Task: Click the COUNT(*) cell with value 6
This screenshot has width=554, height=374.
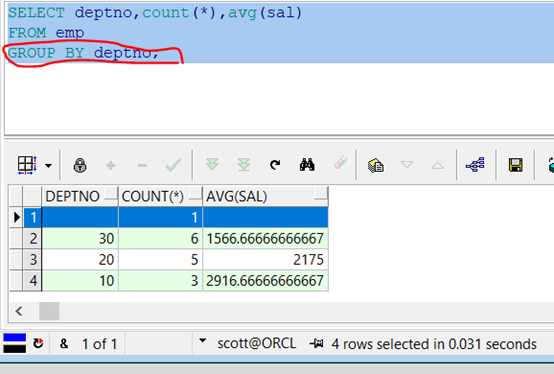Action: pos(160,238)
